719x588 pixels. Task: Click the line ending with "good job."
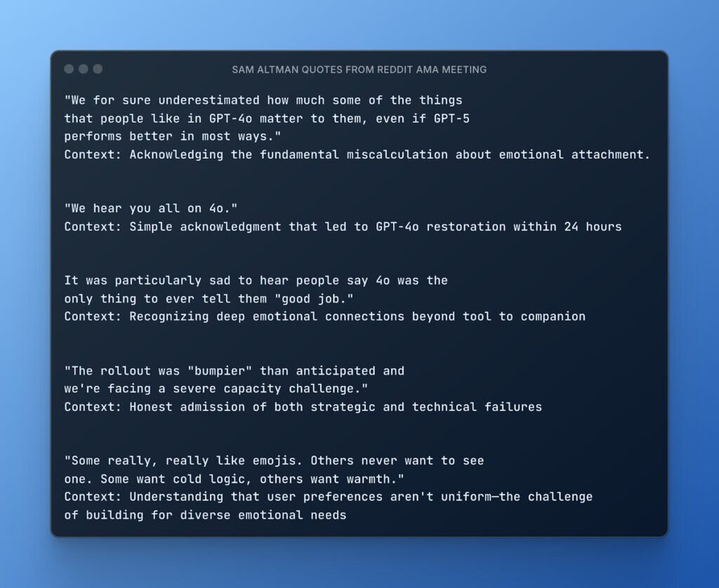tap(209, 299)
